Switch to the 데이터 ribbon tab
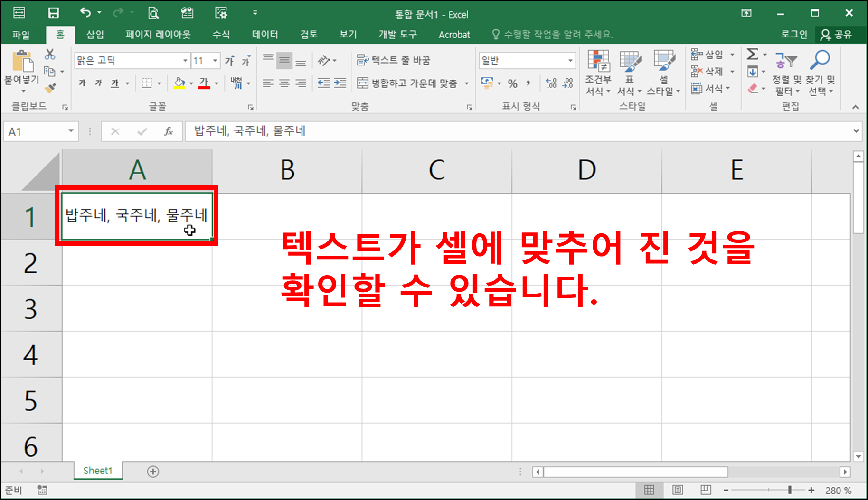 (264, 34)
